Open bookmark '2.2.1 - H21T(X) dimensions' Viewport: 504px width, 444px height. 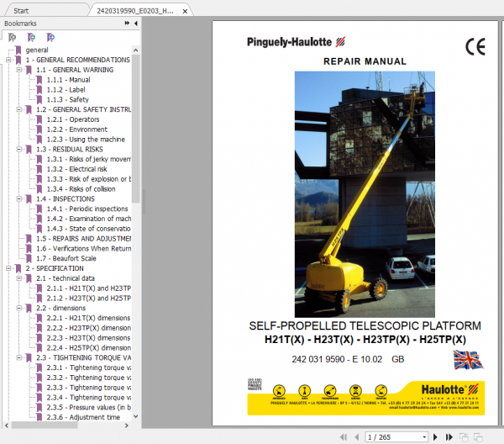coord(88,318)
